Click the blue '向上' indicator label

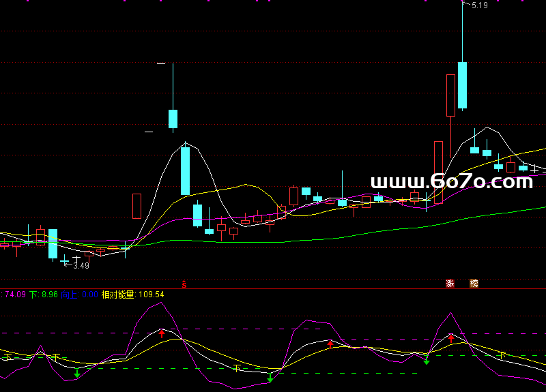(69, 295)
